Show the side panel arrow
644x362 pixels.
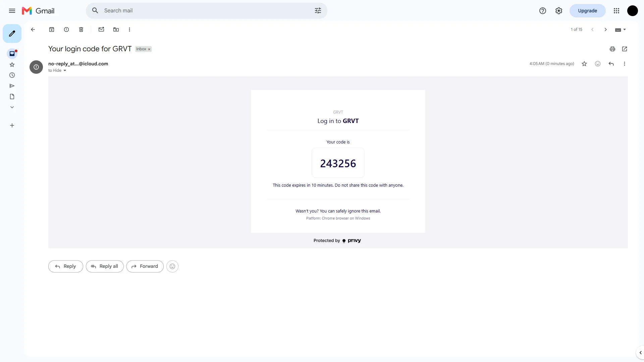tap(640, 353)
